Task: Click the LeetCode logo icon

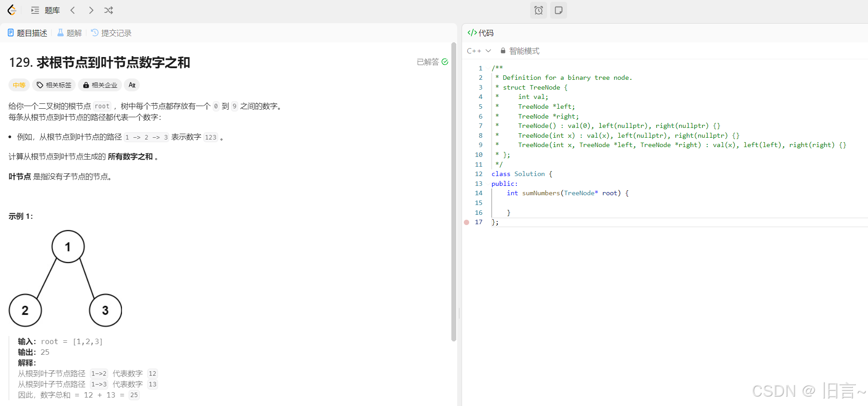Action: pyautogui.click(x=12, y=10)
